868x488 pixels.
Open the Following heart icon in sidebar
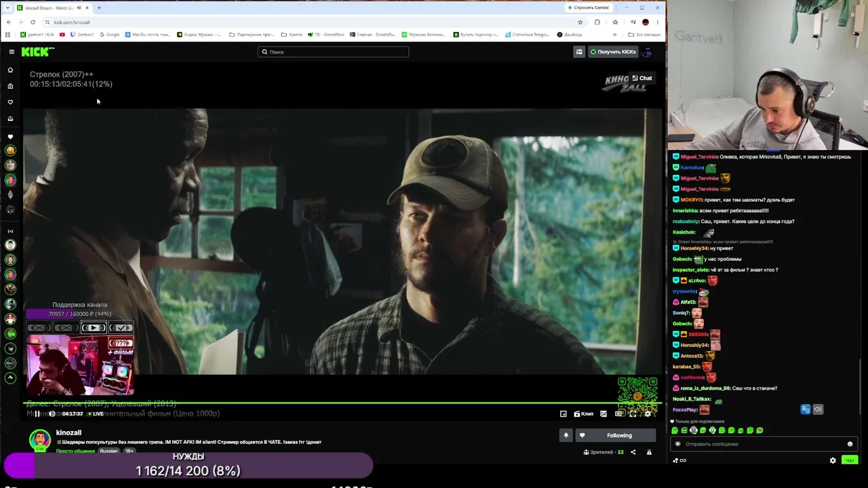[x=10, y=102]
